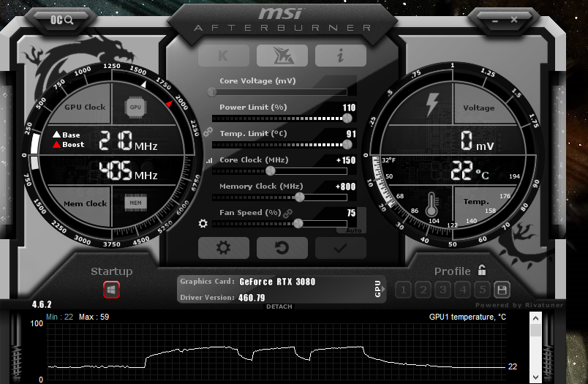
Task: Click the Fan Speed value 75
Action: 351,213
